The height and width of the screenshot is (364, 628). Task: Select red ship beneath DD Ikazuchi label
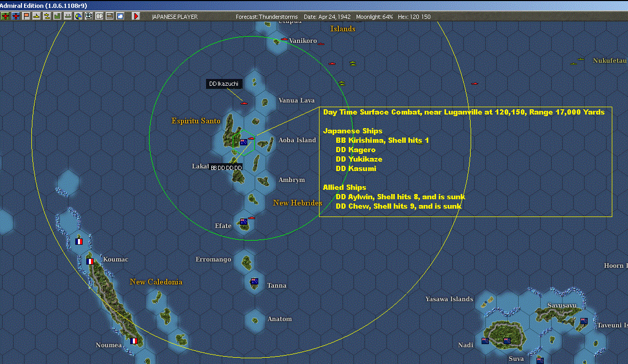tap(244, 103)
